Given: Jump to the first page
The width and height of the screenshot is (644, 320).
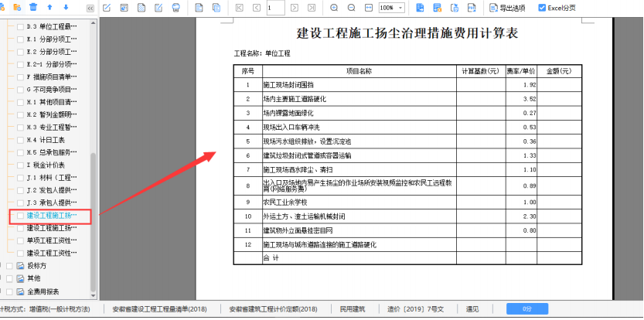Looking at the screenshot, I should tap(240, 8).
